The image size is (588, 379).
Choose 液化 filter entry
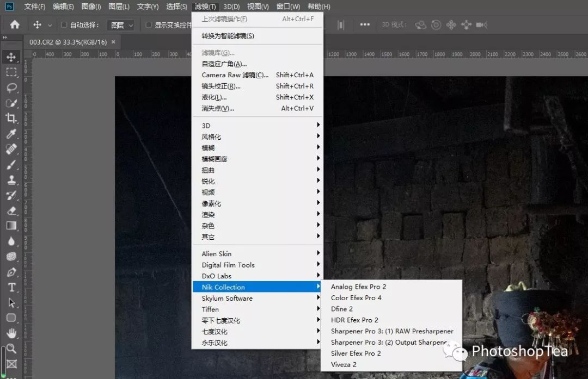(257, 97)
